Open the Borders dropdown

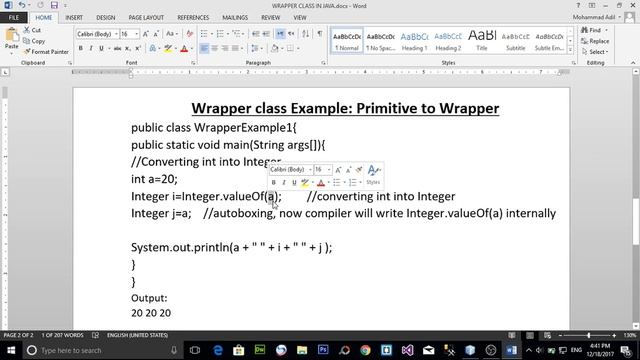[x=298, y=49]
